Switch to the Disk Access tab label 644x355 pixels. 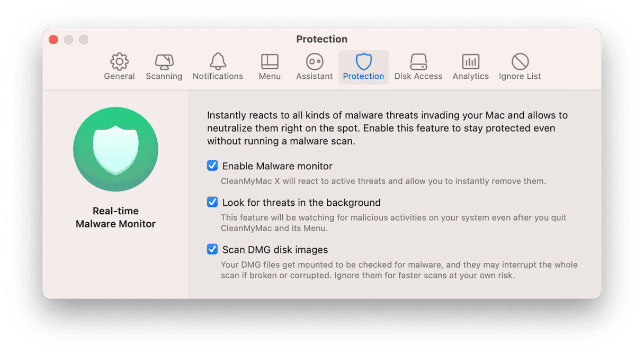[x=418, y=76]
